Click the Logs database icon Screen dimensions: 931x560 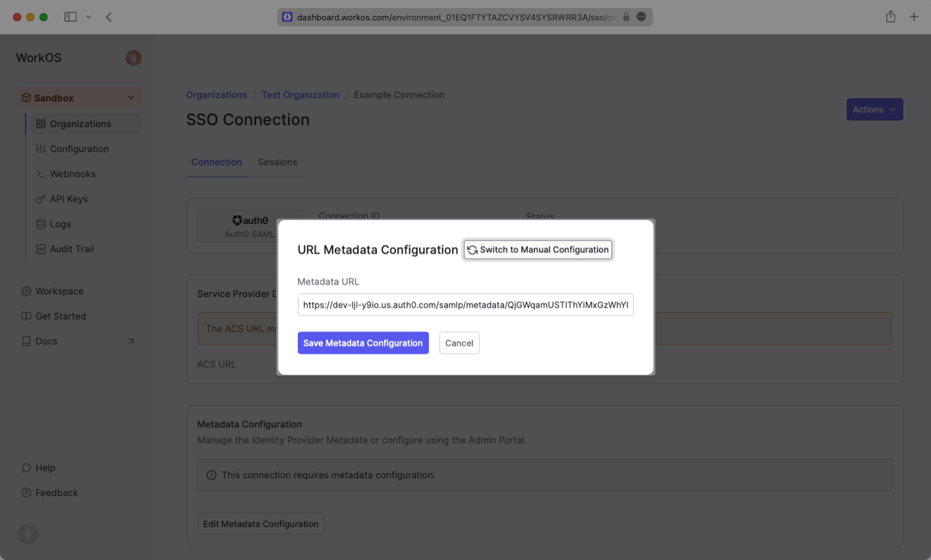(x=41, y=224)
